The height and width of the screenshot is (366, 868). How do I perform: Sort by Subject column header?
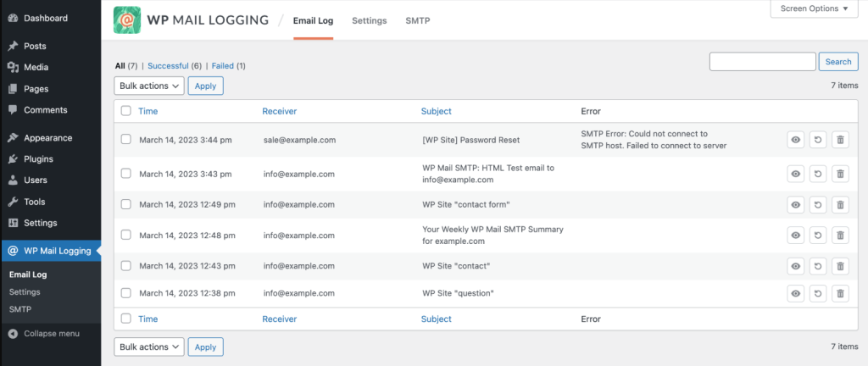pyautogui.click(x=437, y=111)
